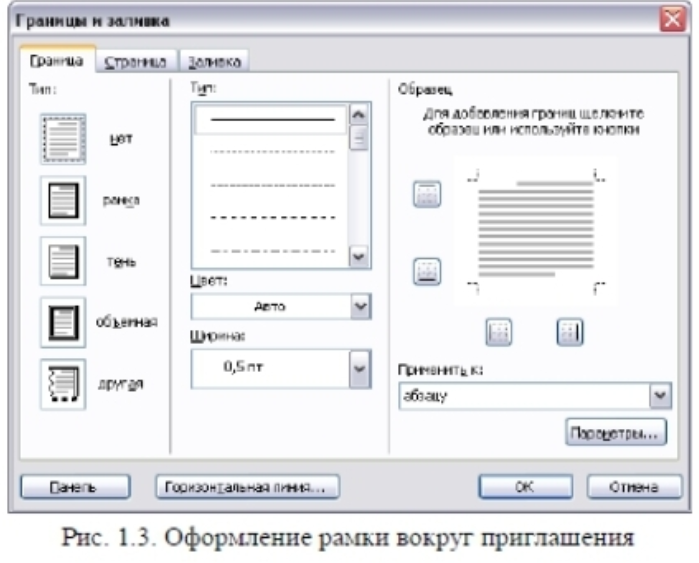This screenshot has height=563, width=699.
Task: Toggle top border button beside preview
Action: [427, 196]
